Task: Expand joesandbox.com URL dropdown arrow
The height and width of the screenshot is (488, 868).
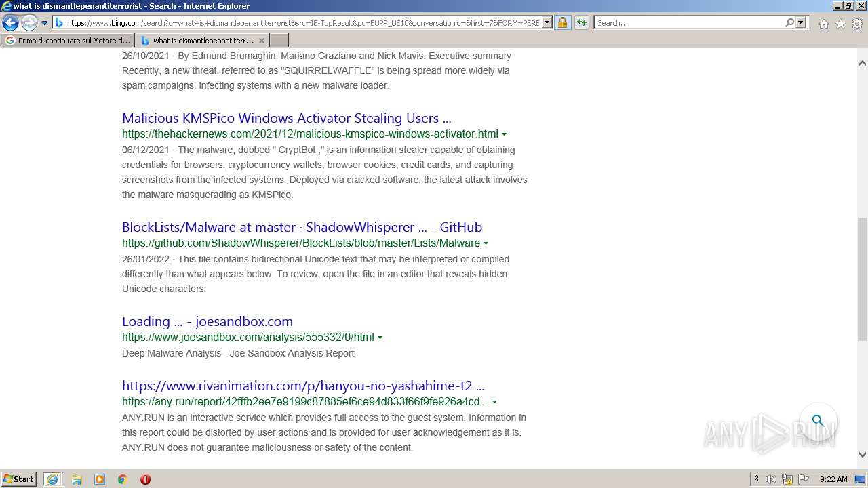Action: click(380, 338)
